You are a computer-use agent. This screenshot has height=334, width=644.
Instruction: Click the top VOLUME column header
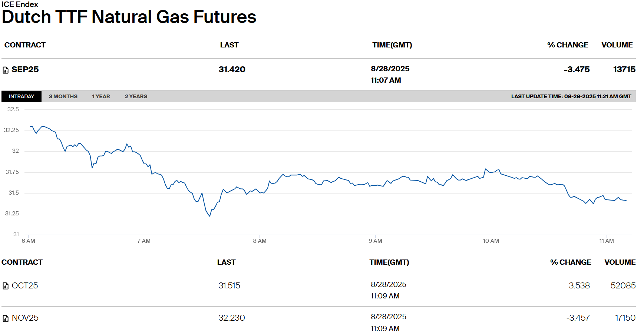pos(617,45)
